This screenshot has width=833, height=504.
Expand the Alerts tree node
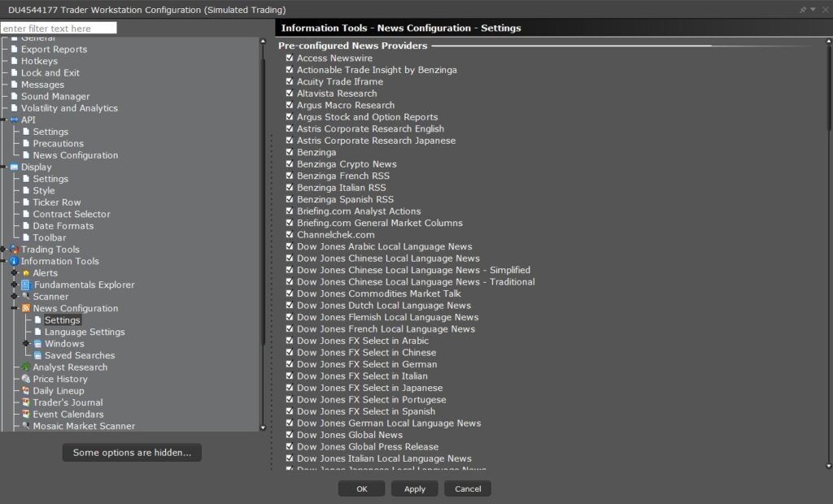pyautogui.click(x=15, y=273)
